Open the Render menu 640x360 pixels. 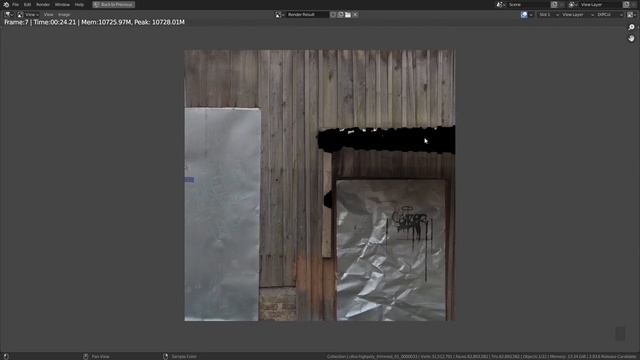coord(43,4)
